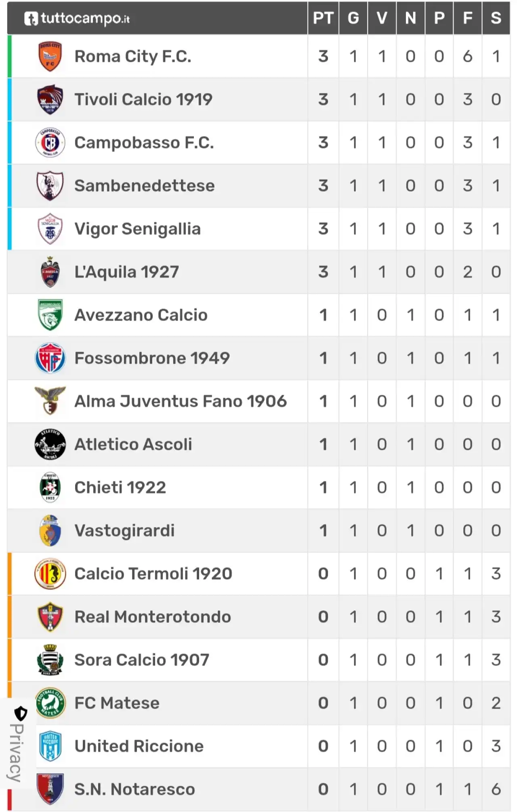Select the Calcio Termoli 1920 seahorse badge
Viewport: 517px width, 812px height.
[50, 574]
